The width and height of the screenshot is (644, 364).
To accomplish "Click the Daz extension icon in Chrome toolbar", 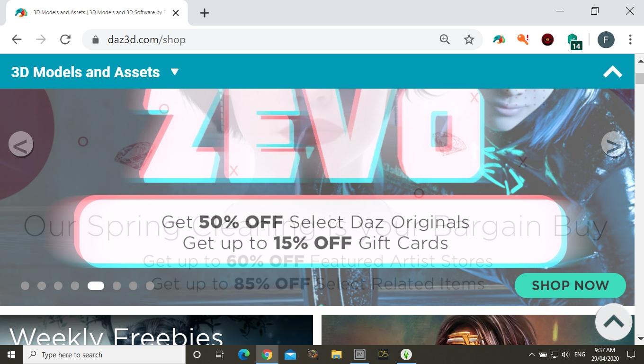I will tap(499, 40).
